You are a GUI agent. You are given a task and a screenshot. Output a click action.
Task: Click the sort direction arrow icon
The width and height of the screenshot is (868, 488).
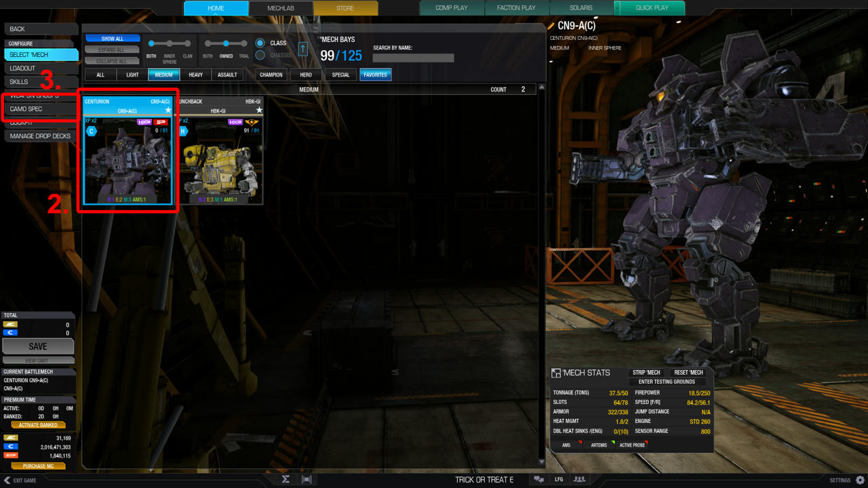coord(302,49)
